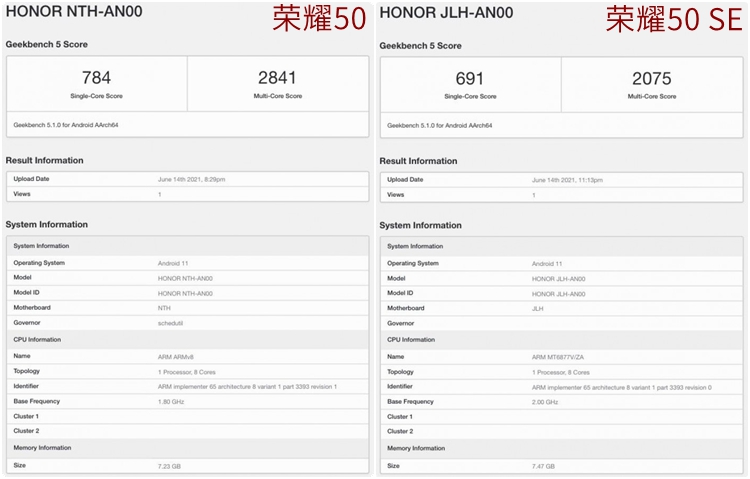Click upload date June 14th 2021, 11:13pm
This screenshot has width=750, height=479.
pos(567,180)
